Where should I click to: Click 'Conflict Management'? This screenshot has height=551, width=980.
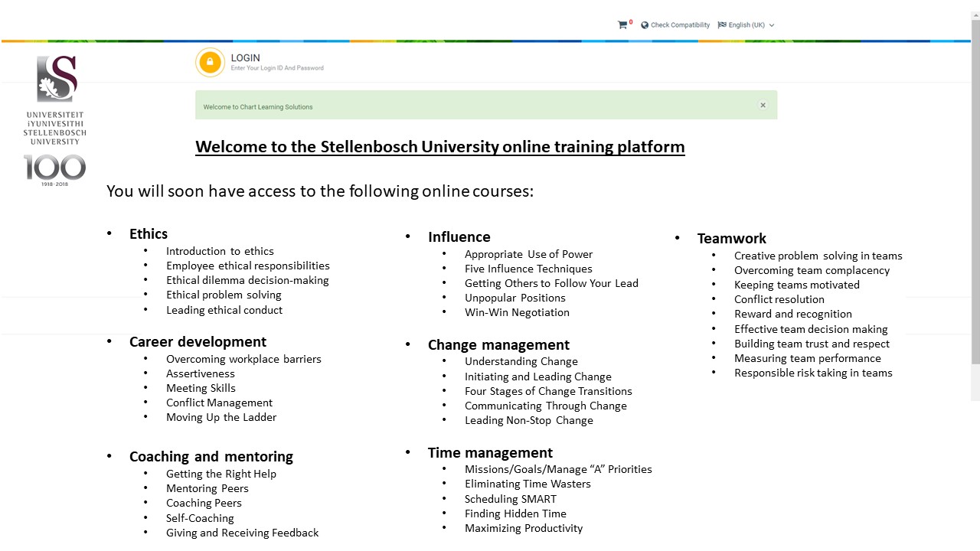coord(219,403)
